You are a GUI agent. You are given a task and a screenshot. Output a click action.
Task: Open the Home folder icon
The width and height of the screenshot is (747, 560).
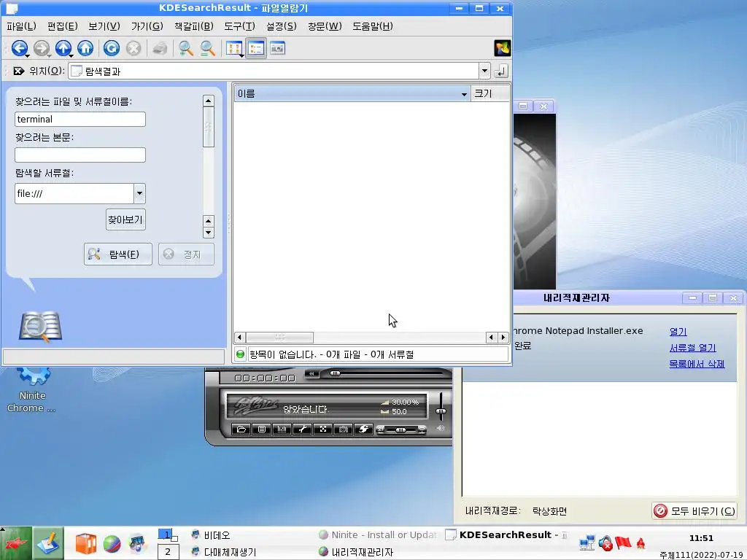point(85,48)
